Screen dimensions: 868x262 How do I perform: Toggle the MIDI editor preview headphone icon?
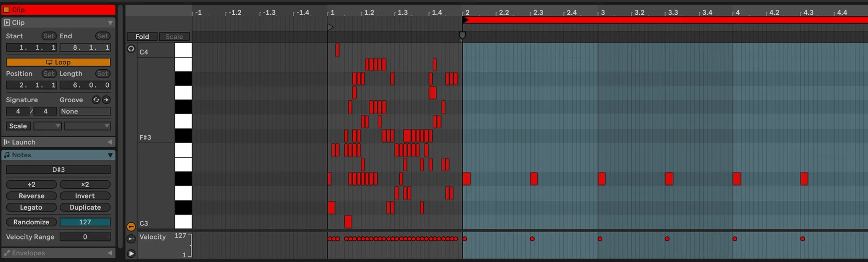(x=131, y=49)
